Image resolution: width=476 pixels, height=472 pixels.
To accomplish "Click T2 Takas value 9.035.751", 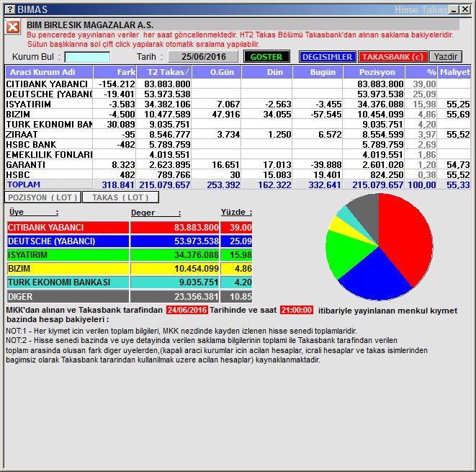I will (x=169, y=124).
